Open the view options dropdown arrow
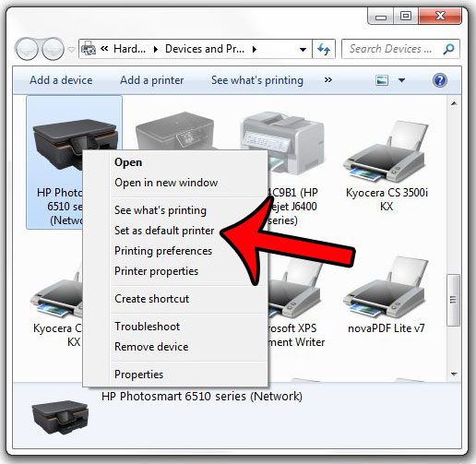The height and width of the screenshot is (464, 476). 401,80
